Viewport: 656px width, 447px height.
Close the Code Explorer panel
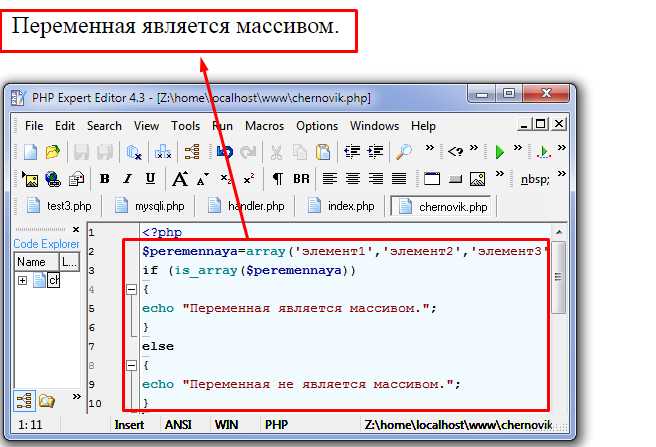76,229
